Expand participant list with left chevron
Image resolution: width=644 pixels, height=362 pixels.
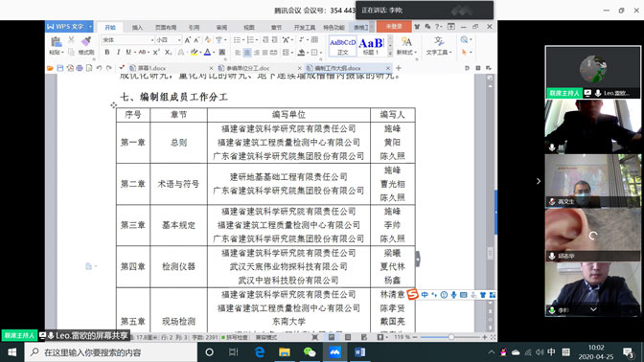[539, 181]
